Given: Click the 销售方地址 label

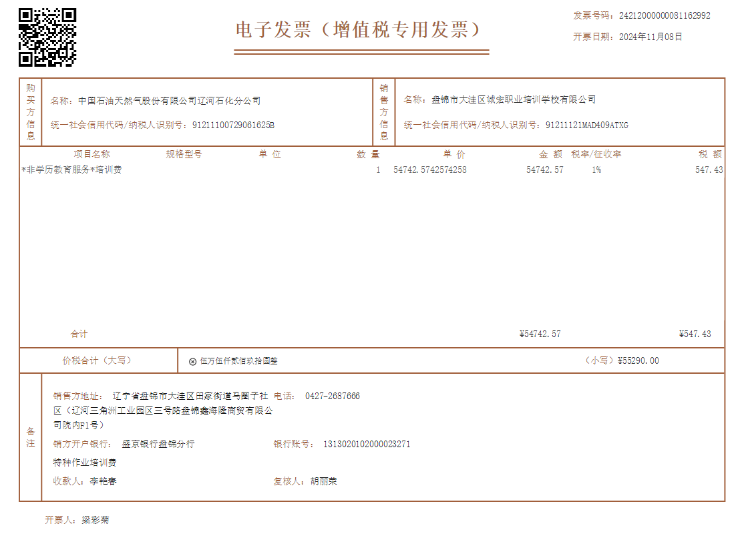Looking at the screenshot, I should pyautogui.click(x=76, y=396).
